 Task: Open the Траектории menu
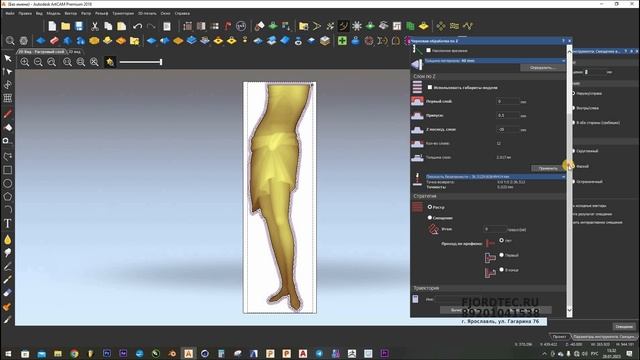click(123, 13)
